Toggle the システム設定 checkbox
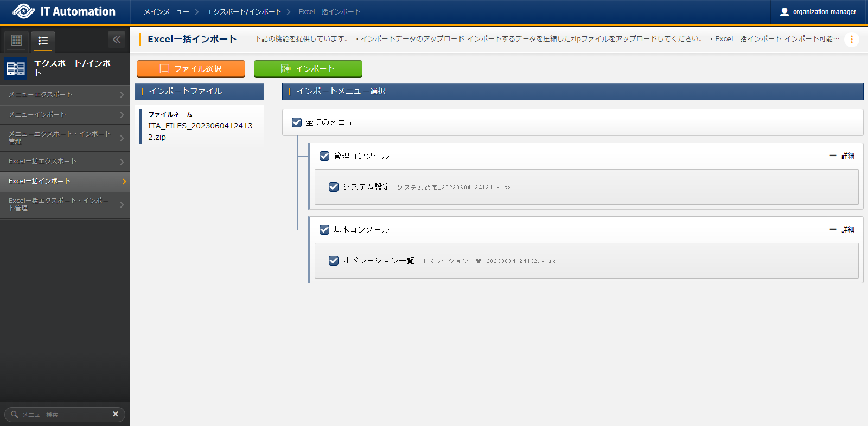 click(334, 187)
